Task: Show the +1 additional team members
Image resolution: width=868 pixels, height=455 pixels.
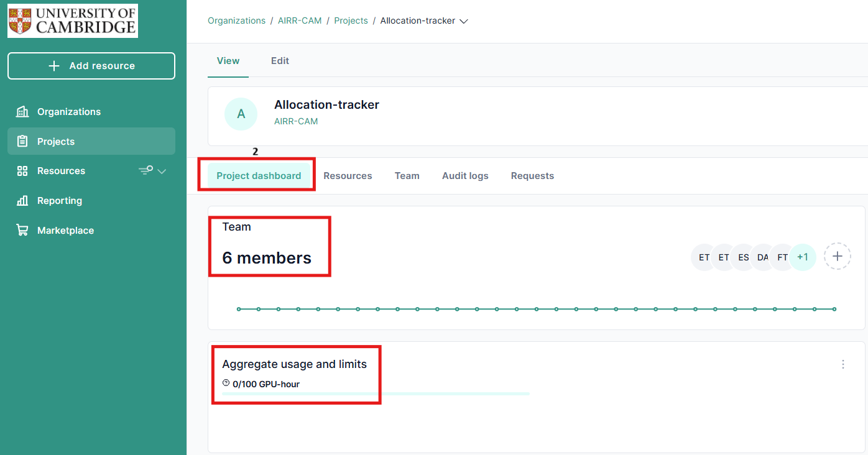Action: [x=803, y=257]
